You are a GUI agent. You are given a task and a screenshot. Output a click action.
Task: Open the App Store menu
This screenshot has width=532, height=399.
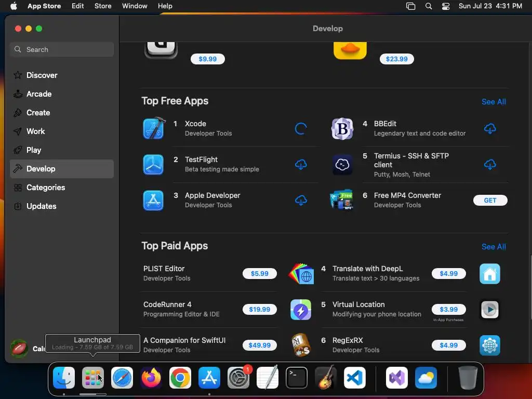point(44,6)
